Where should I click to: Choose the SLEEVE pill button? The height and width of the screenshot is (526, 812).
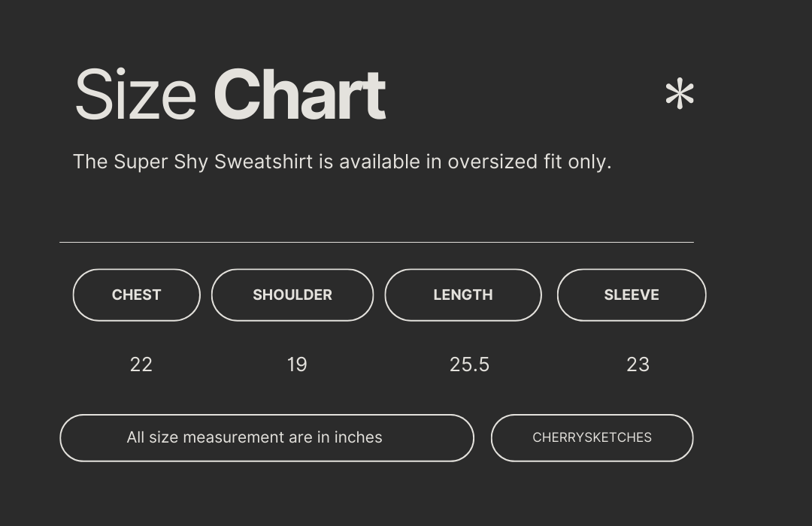pos(632,295)
